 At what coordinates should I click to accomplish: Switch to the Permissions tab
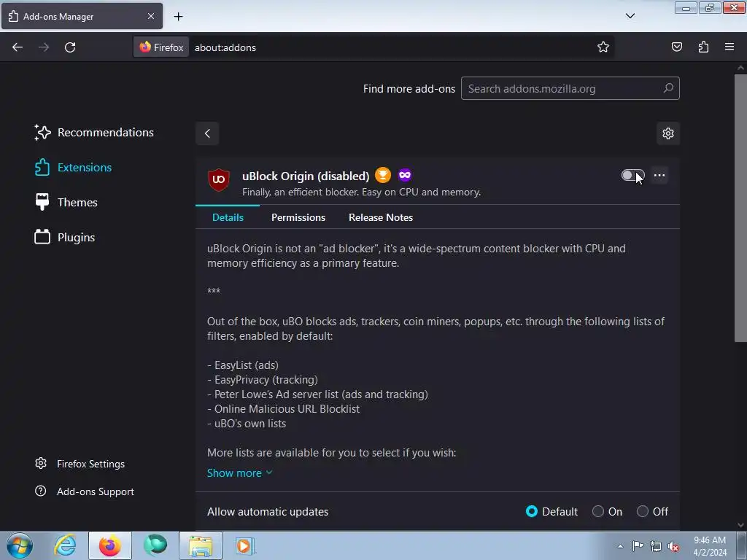298,217
